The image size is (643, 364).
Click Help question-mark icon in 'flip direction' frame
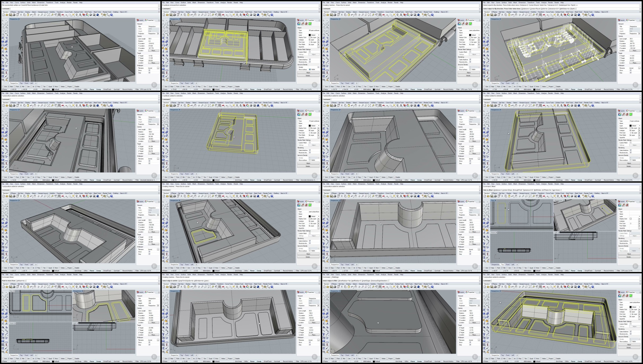point(593,15)
